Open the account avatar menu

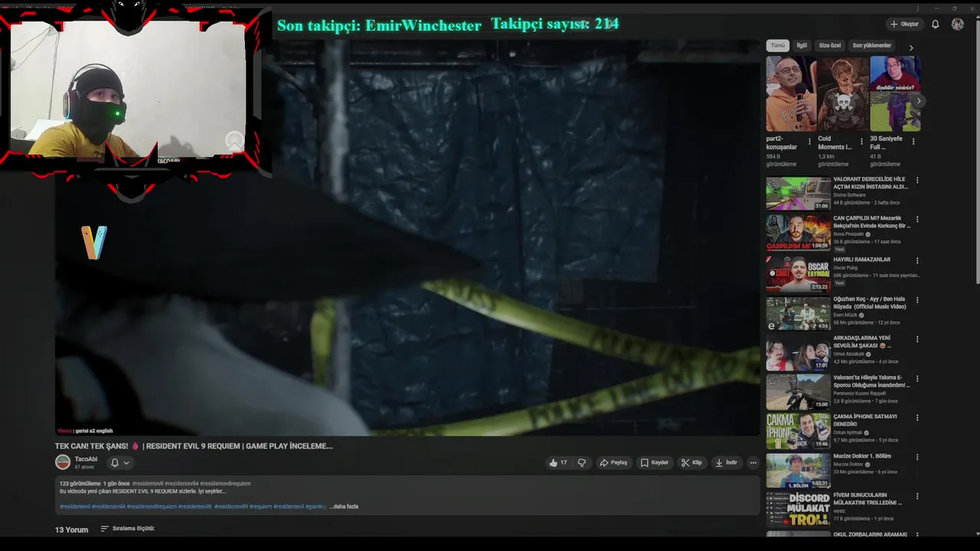point(958,24)
